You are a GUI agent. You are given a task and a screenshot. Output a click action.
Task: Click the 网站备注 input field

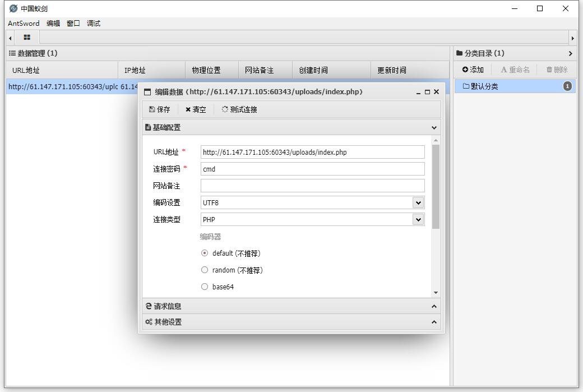(312, 186)
